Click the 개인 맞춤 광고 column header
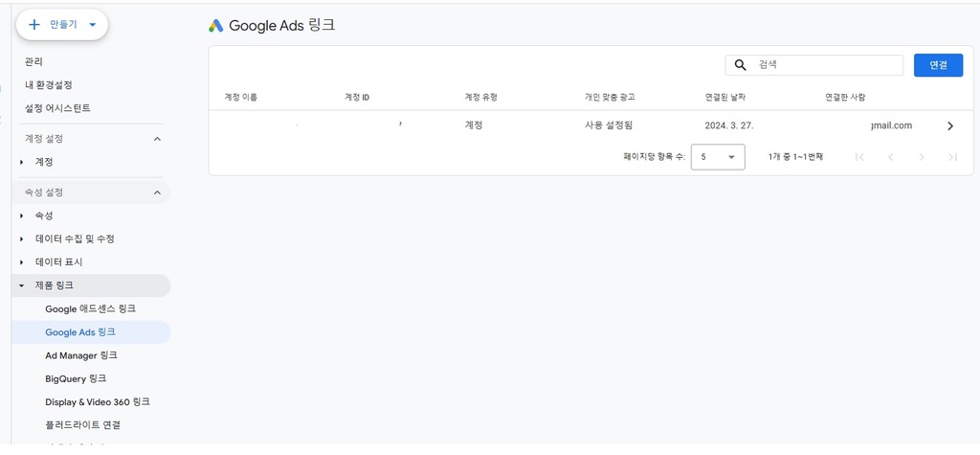980x455 pixels. click(610, 97)
